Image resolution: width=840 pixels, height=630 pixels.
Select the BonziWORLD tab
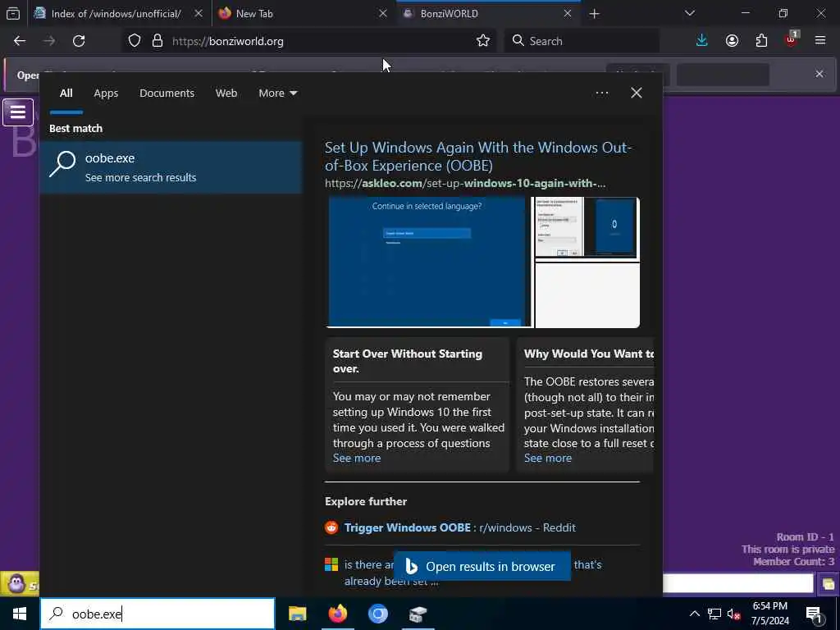click(487, 14)
